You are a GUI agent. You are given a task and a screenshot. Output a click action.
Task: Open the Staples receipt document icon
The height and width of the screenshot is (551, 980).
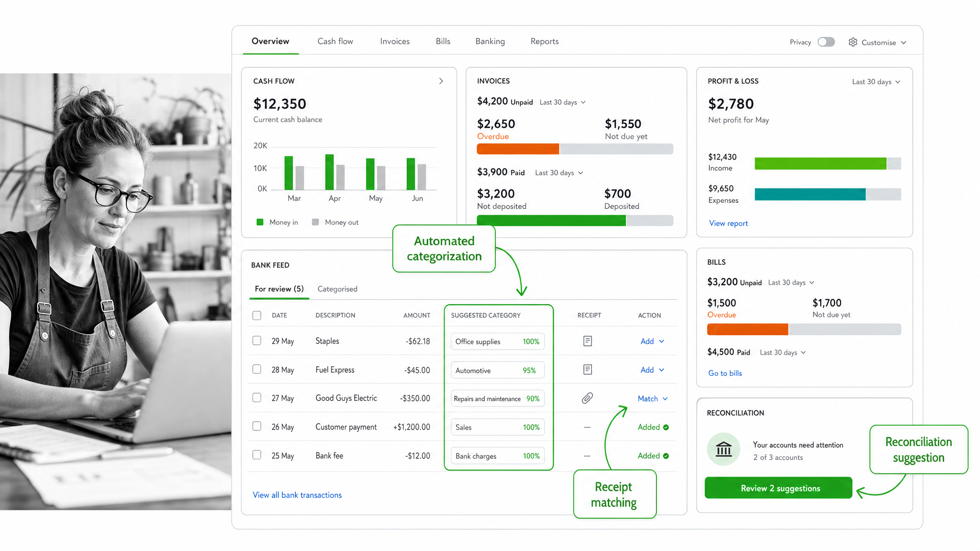pyautogui.click(x=588, y=341)
